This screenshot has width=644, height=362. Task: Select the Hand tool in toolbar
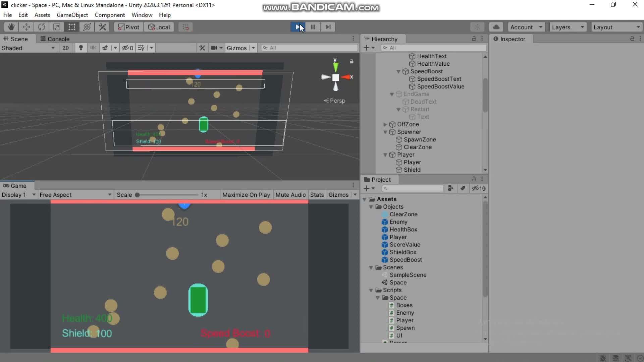(11, 27)
